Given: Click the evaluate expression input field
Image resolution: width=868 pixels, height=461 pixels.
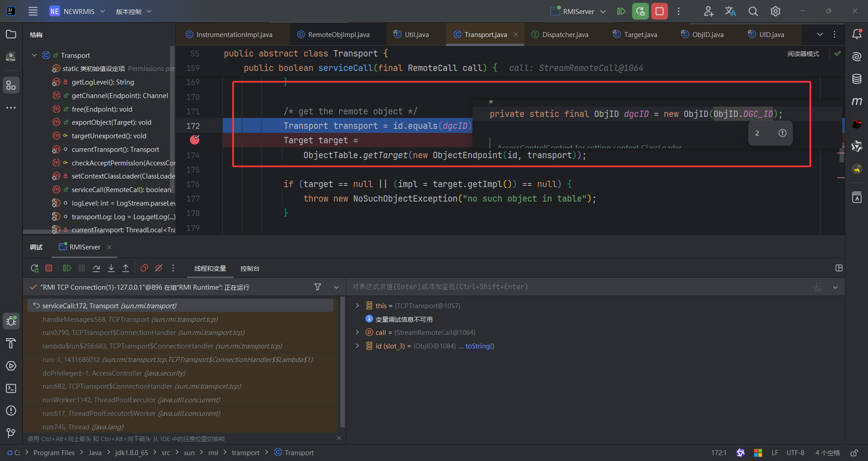Looking at the screenshot, I should pos(579,287).
